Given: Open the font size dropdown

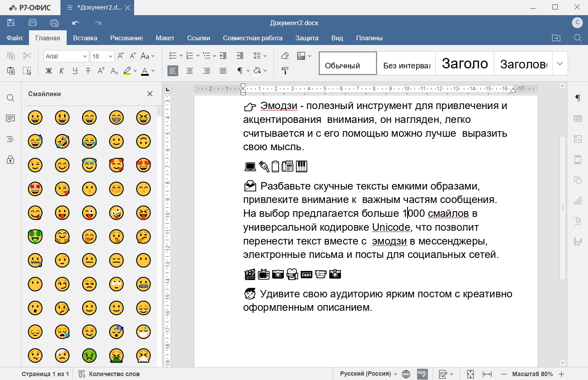Looking at the screenshot, I should 111,56.
